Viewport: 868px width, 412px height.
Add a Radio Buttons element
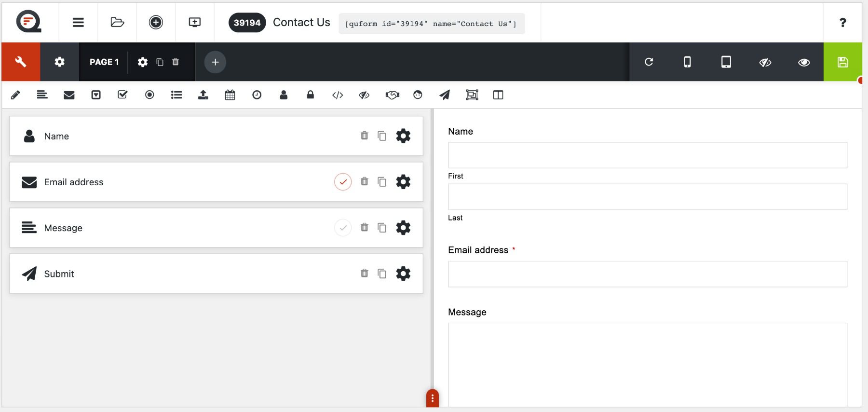coord(149,95)
